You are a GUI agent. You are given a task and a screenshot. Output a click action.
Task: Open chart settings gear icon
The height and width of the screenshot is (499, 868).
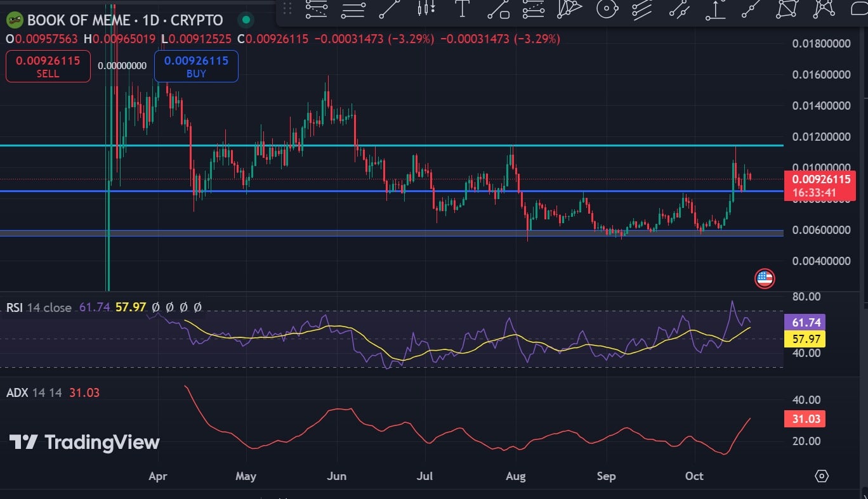(822, 476)
